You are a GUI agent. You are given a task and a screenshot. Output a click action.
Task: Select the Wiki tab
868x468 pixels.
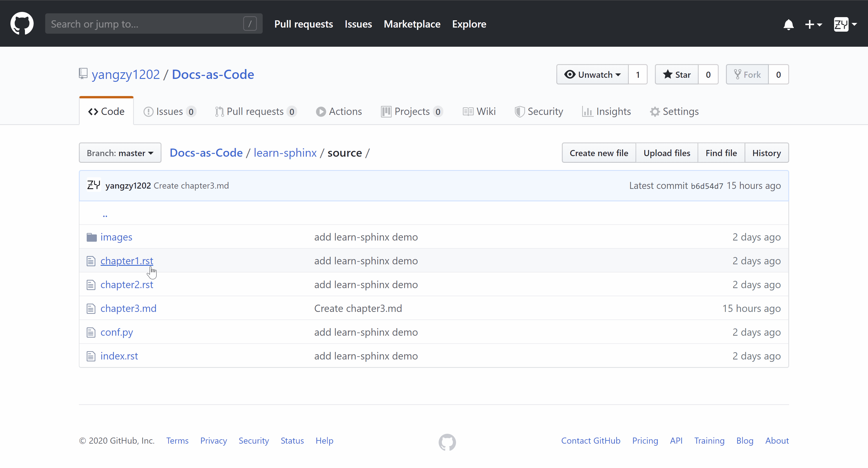click(x=480, y=111)
